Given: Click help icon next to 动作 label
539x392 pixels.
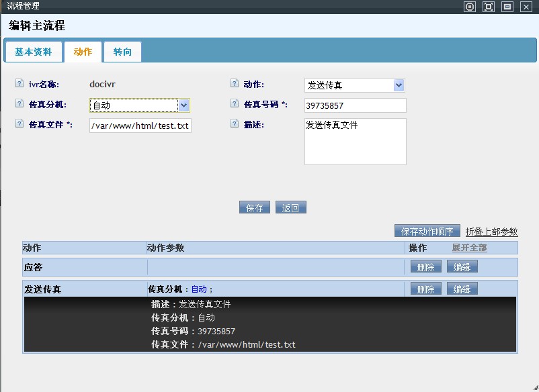Looking at the screenshot, I should pos(234,84).
